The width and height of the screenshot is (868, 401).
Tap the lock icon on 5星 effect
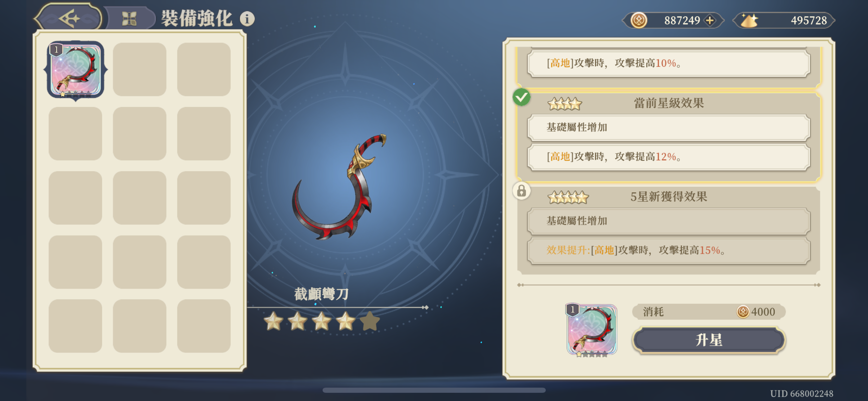521,191
